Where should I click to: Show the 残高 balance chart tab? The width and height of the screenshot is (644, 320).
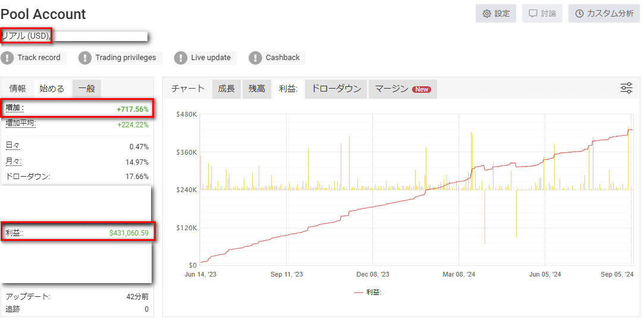(x=257, y=89)
